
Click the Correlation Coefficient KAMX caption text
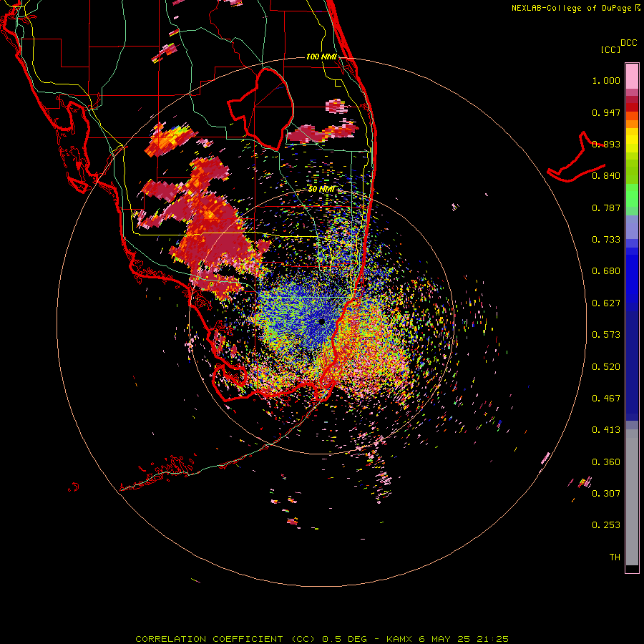tap(322, 639)
